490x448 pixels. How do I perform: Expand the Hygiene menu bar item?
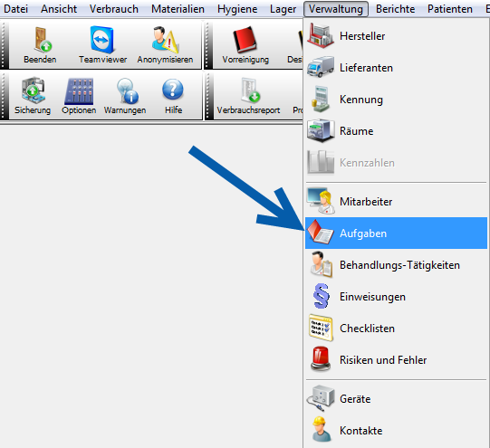coord(237,9)
